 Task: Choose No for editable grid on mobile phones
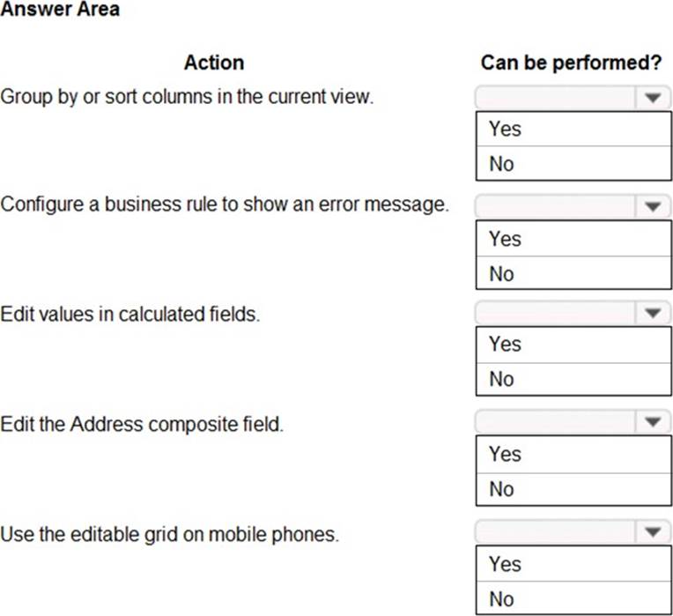coord(572,599)
